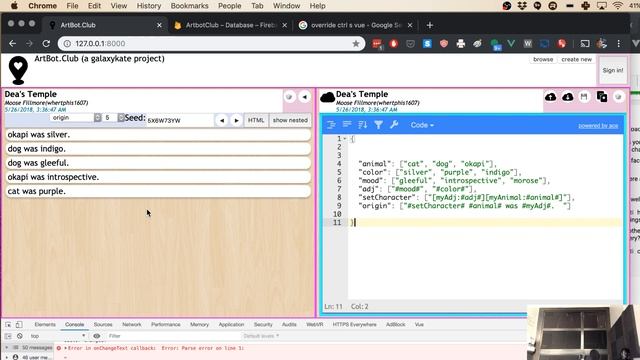Toggle the console sidebar icon
The image size is (640, 360).
[8, 336]
